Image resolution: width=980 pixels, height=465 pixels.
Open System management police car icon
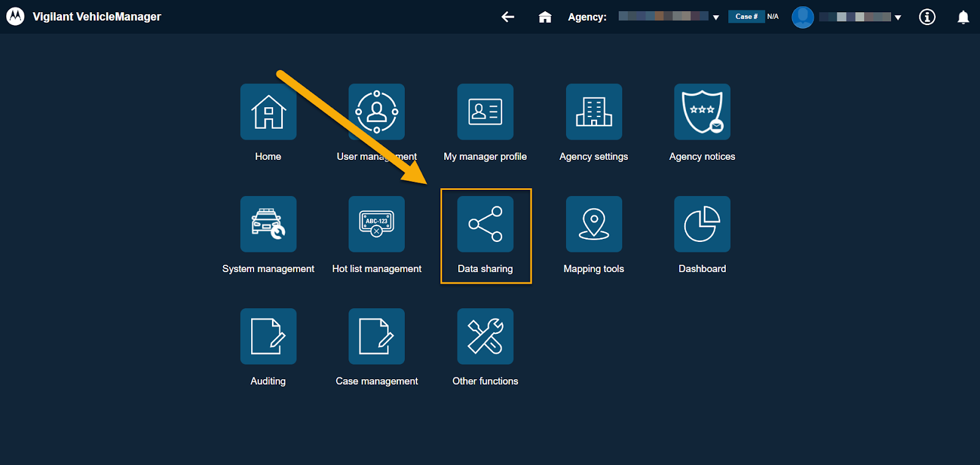point(268,224)
